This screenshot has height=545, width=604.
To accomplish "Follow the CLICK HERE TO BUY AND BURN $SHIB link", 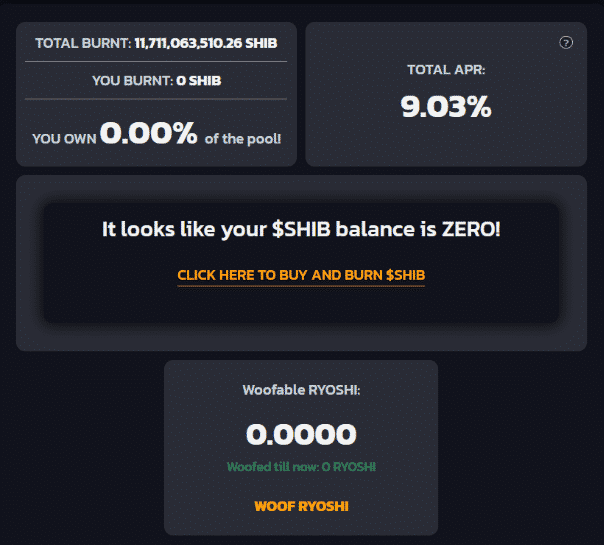I will click(x=301, y=275).
